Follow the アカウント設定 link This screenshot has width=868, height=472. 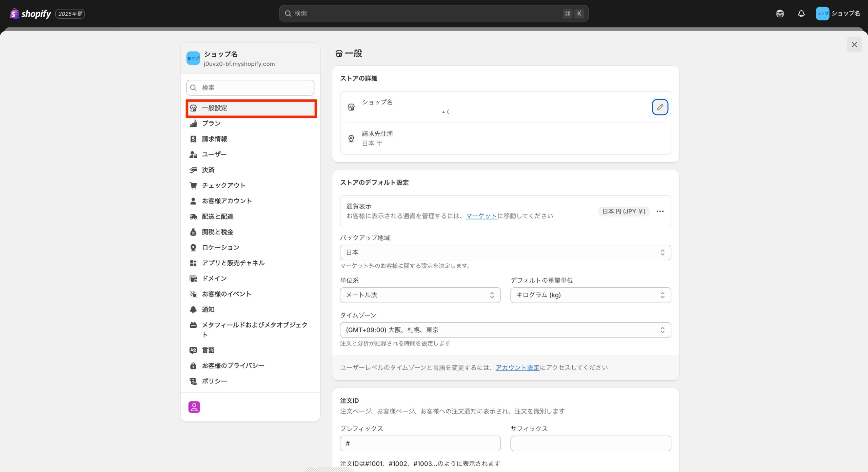pos(517,368)
